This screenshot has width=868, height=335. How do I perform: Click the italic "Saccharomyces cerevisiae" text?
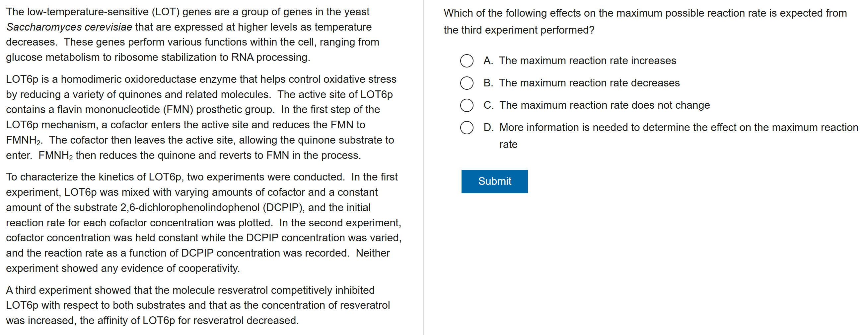point(69,27)
